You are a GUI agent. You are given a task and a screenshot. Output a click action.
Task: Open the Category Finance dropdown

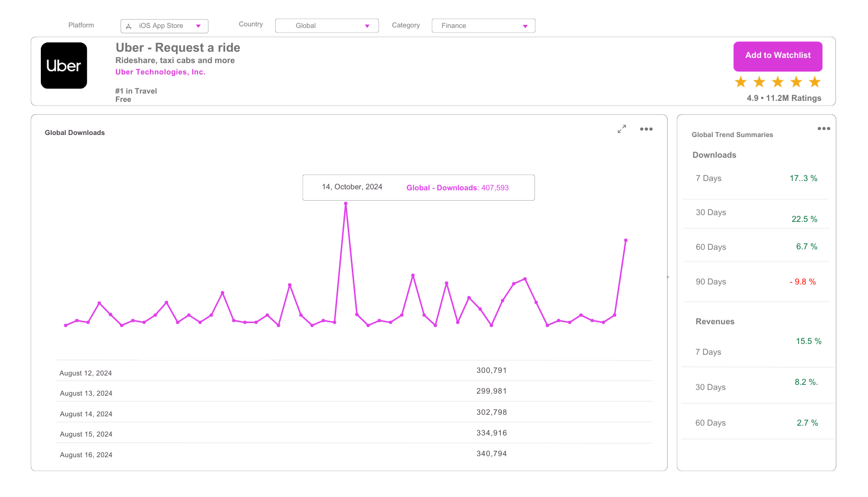point(484,26)
